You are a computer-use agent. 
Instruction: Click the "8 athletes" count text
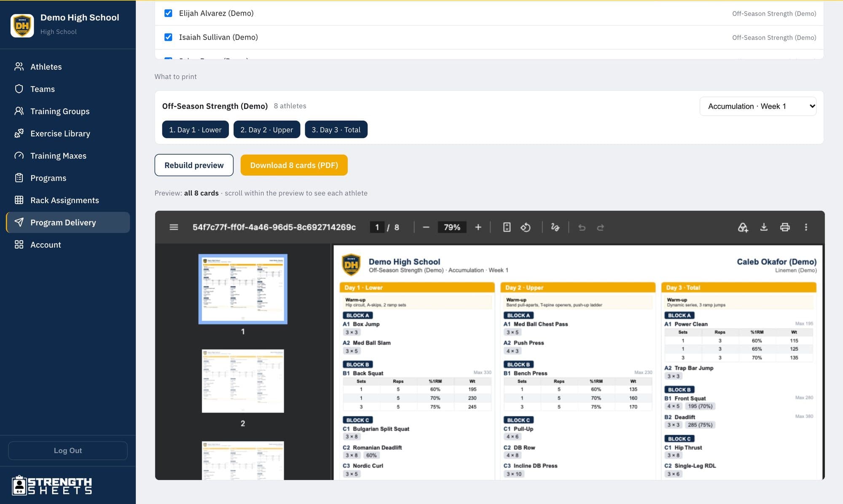[x=290, y=106]
